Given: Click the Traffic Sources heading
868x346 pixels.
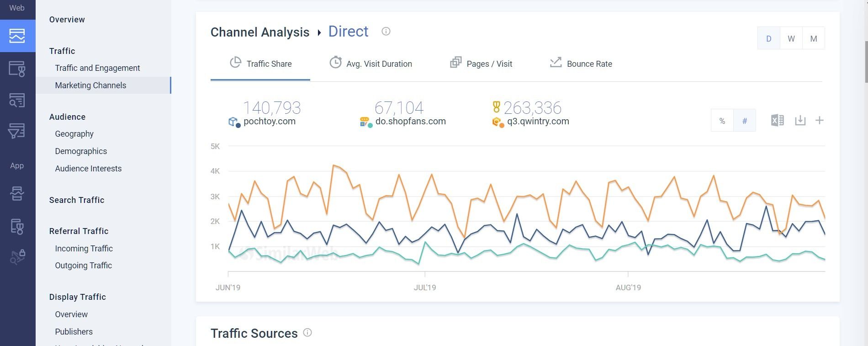Looking at the screenshot, I should click(254, 333).
